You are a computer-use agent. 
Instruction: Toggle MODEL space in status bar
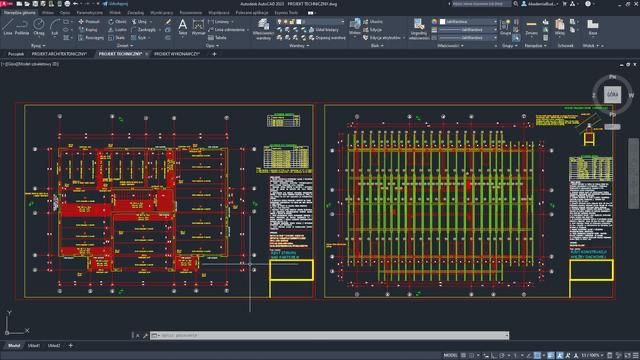click(450, 356)
